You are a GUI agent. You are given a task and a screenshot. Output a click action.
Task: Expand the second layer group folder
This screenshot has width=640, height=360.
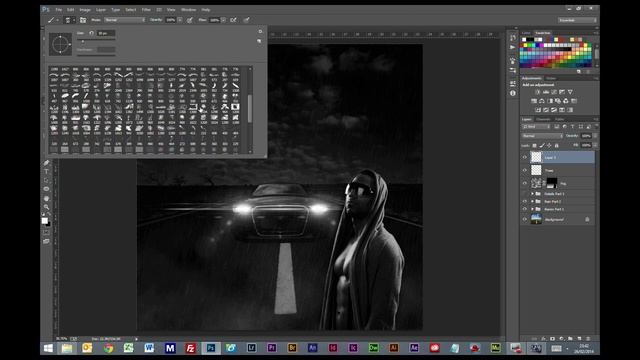532,202
